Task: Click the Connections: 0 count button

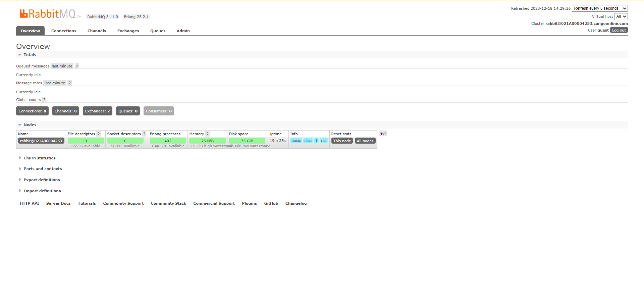Action: click(x=32, y=111)
